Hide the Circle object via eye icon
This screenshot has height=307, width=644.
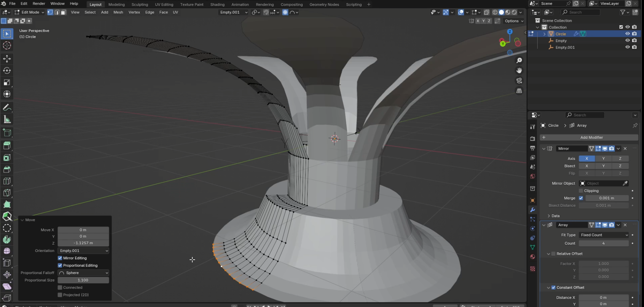pos(628,34)
